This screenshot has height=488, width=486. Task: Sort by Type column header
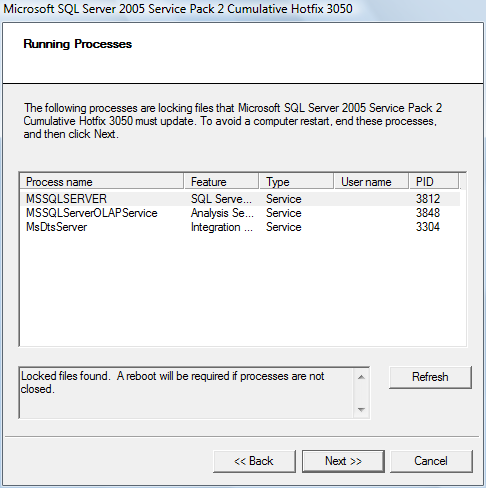coord(296,182)
